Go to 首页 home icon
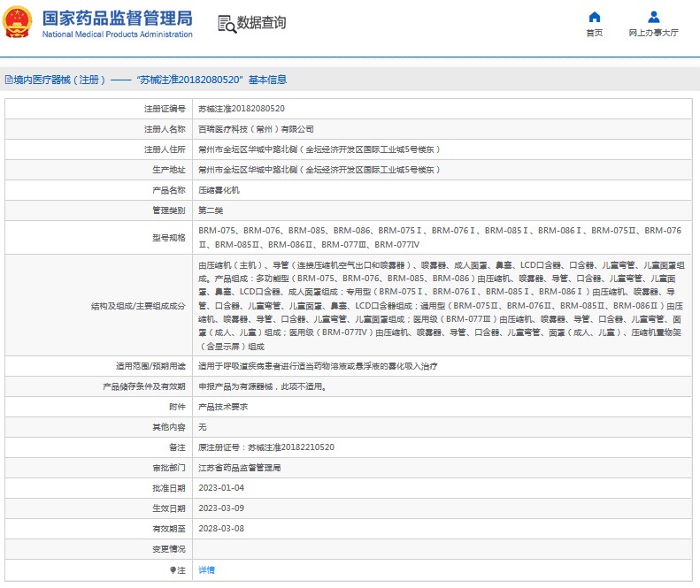Screen dimensions: 700x588 point(594,18)
